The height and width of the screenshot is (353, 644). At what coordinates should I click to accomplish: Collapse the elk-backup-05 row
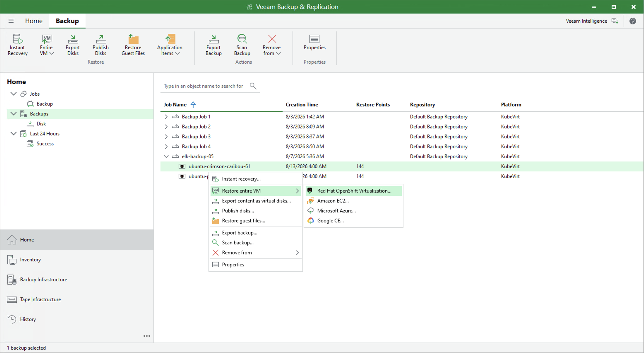click(166, 156)
